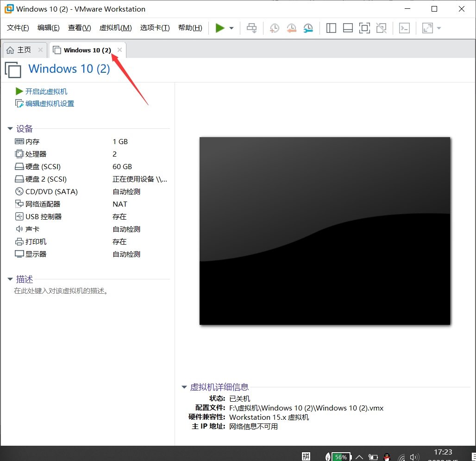Collapse the 描述 section
This screenshot has width=476, height=461.
click(x=10, y=279)
